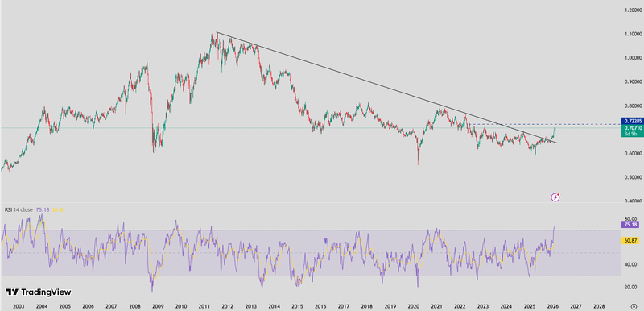Click the 2027 label on time axis

pos(576,306)
